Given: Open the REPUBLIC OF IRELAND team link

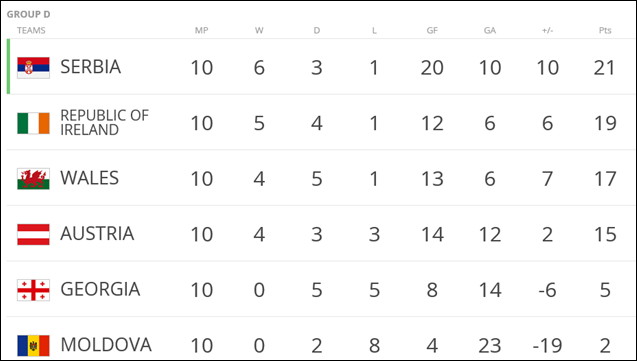Looking at the screenshot, I should point(104,123).
